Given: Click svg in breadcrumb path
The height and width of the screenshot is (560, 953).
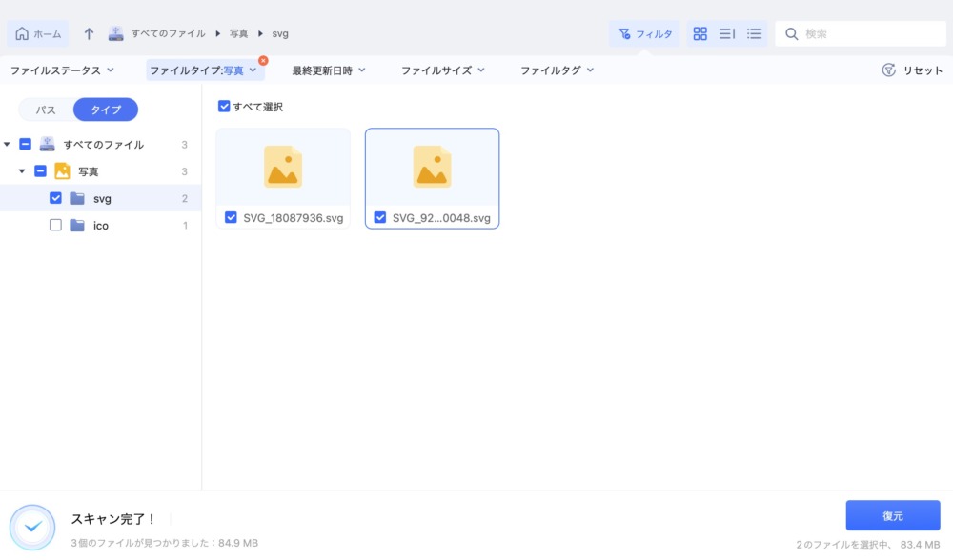Looking at the screenshot, I should coord(280,33).
